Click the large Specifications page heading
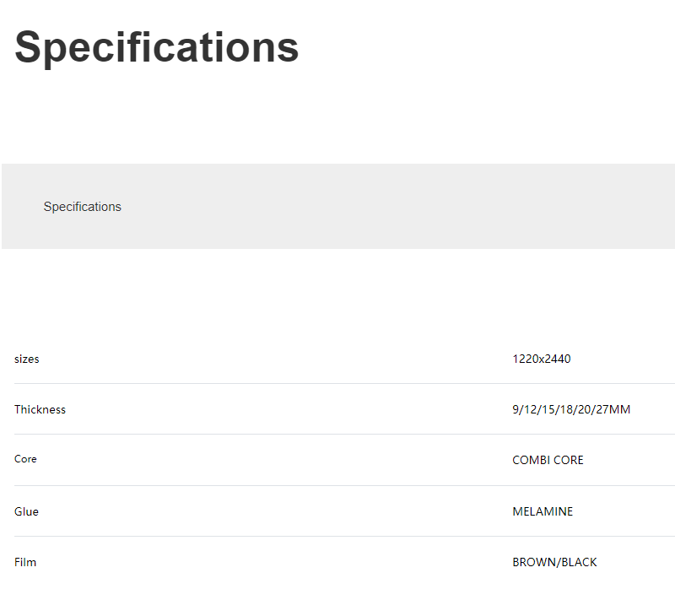The image size is (675, 616). click(x=157, y=47)
